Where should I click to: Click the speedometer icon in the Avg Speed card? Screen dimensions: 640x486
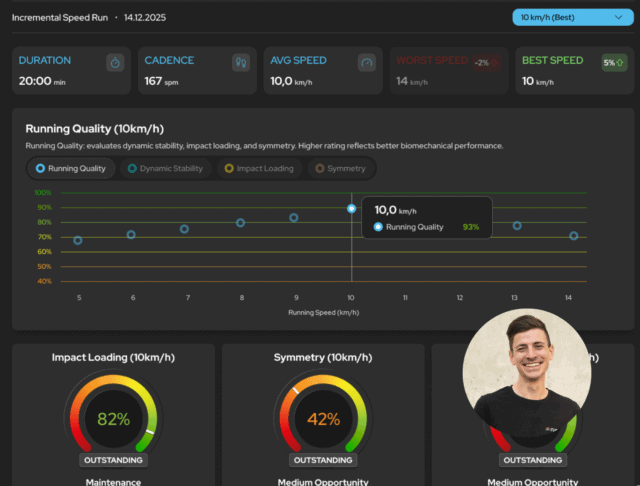(367, 63)
